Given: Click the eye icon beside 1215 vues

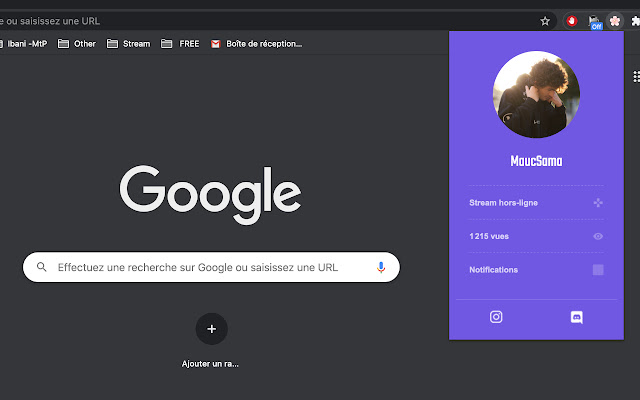Looking at the screenshot, I should [x=598, y=236].
